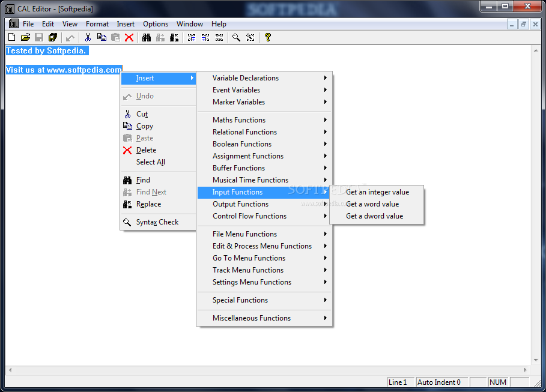Create a new file with toolbar New icon
This screenshot has width=546, height=392.
coord(12,37)
